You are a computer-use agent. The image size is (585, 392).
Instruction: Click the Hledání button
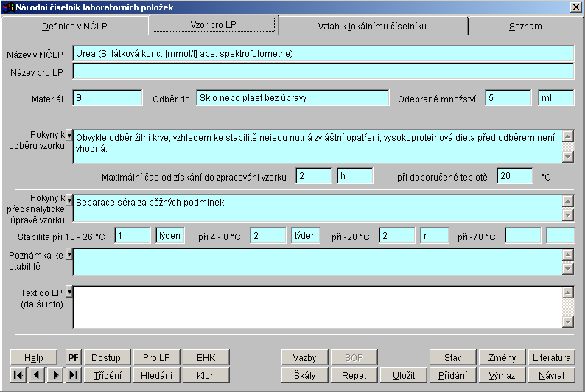coord(156,375)
